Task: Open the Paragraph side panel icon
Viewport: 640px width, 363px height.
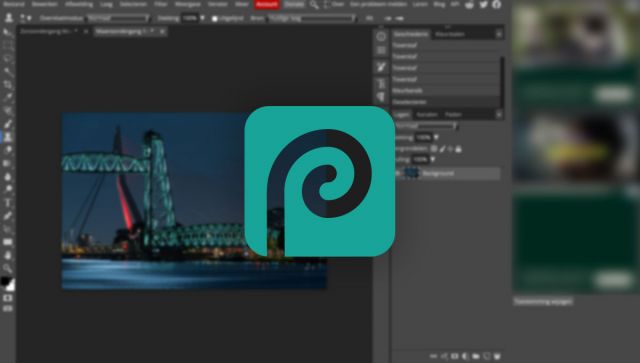Action: (x=381, y=97)
